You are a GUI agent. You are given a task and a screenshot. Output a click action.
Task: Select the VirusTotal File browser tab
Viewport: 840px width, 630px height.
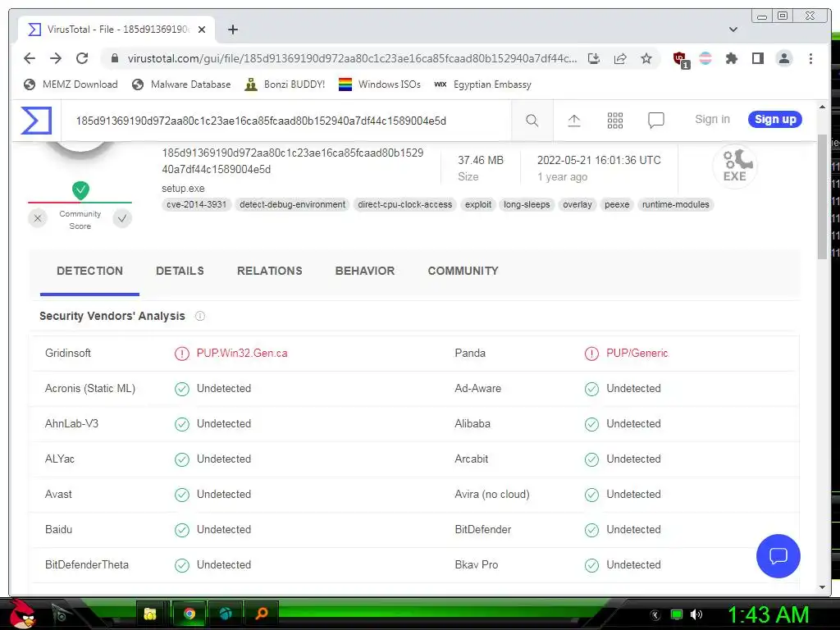[116, 30]
